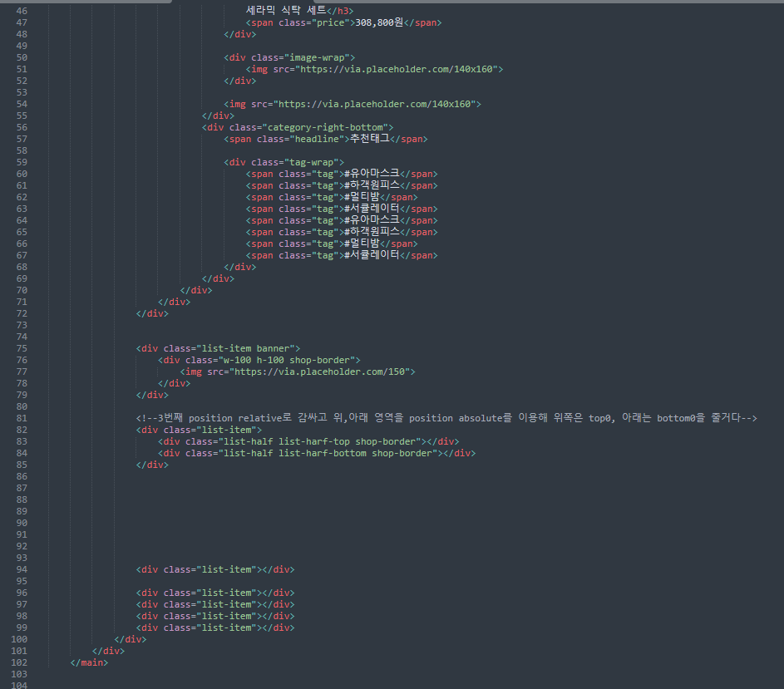Image resolution: width=784 pixels, height=689 pixels.
Task: Click the closing div tag on line 72
Action: click(152, 313)
